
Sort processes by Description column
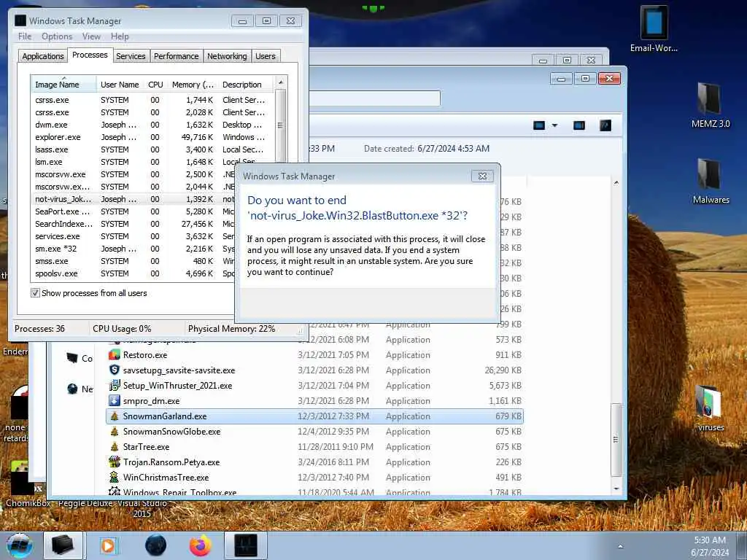(x=246, y=85)
